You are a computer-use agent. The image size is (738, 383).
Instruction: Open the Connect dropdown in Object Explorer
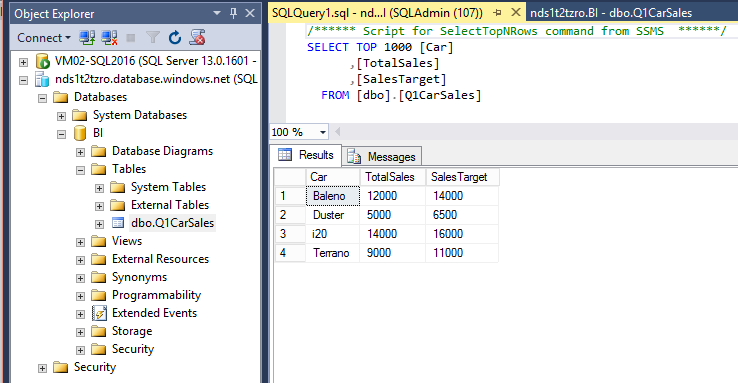[x=44, y=38]
